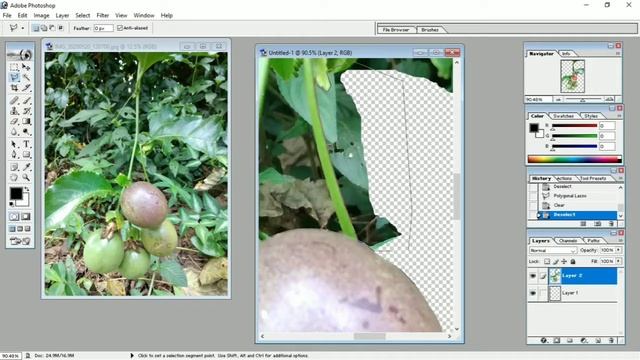Image resolution: width=640 pixels, height=360 pixels.
Task: Add layer mask in Layers panel
Action: click(557, 340)
